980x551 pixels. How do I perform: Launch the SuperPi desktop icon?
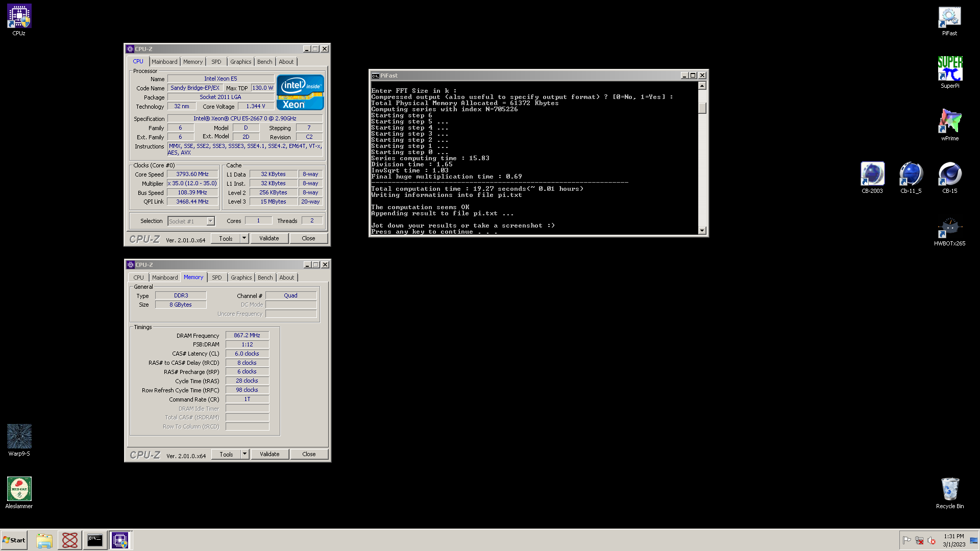[949, 73]
